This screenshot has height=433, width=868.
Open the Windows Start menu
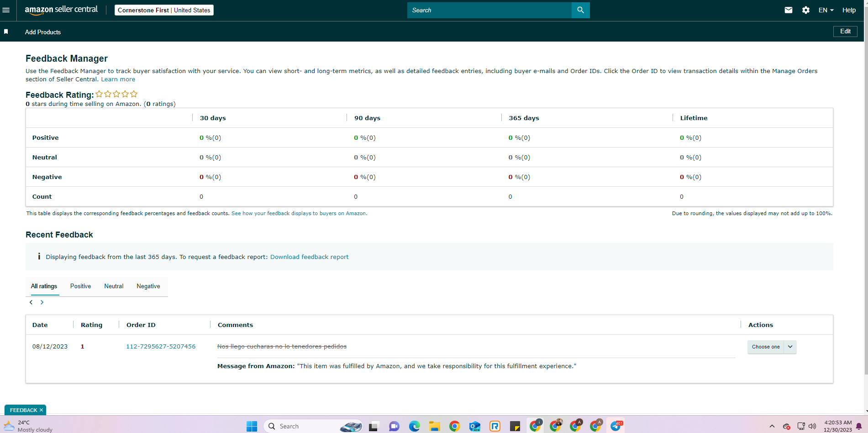coord(252,426)
